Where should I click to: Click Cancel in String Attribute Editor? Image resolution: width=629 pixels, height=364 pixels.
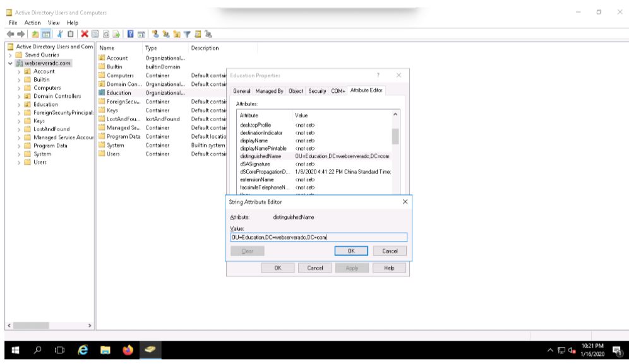390,250
